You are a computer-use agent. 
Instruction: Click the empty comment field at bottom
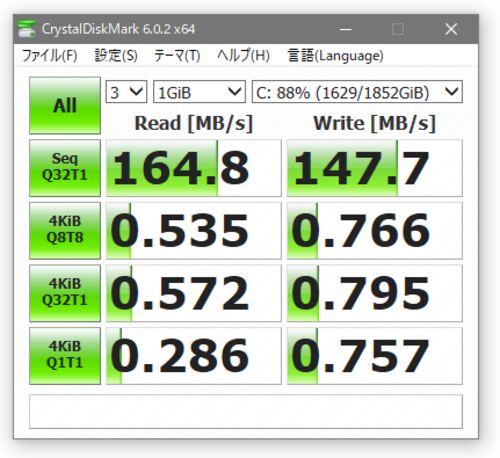[246, 412]
